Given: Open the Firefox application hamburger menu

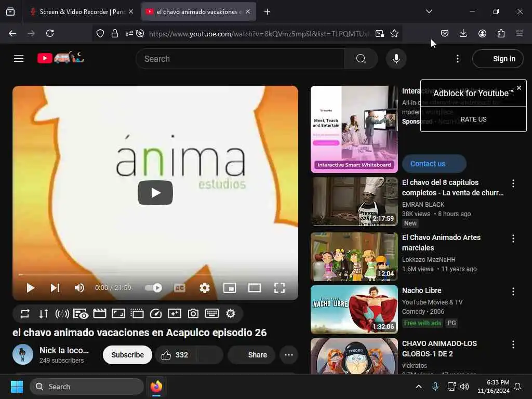Looking at the screenshot, I should click(520, 33).
